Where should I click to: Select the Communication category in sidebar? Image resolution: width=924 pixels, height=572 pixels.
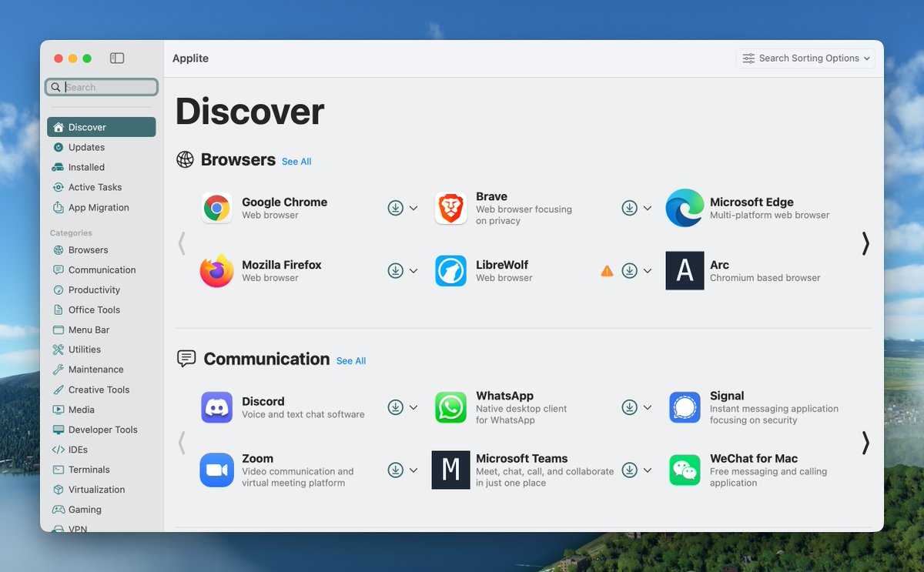[x=102, y=269]
